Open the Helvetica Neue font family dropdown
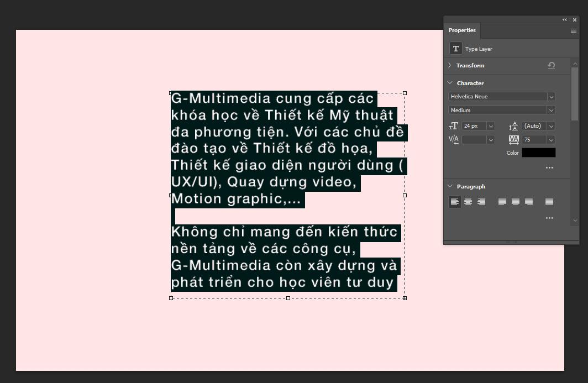Image resolution: width=588 pixels, height=383 pixels. [551, 96]
